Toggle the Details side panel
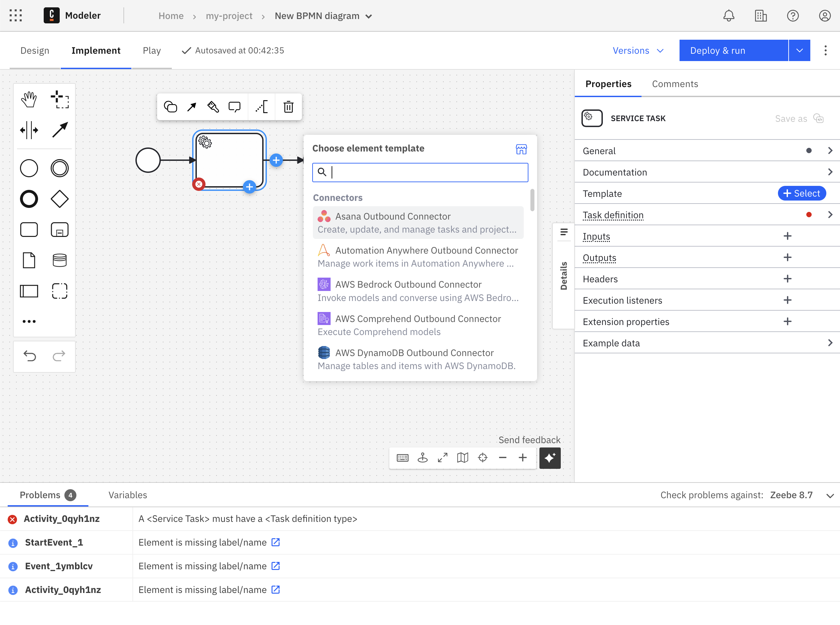The width and height of the screenshot is (840, 625). tap(563, 275)
